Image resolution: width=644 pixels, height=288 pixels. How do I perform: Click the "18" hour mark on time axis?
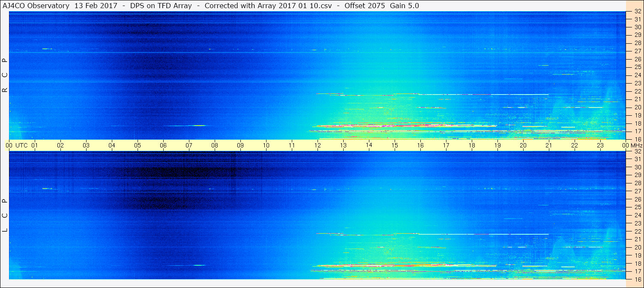pos(472,145)
